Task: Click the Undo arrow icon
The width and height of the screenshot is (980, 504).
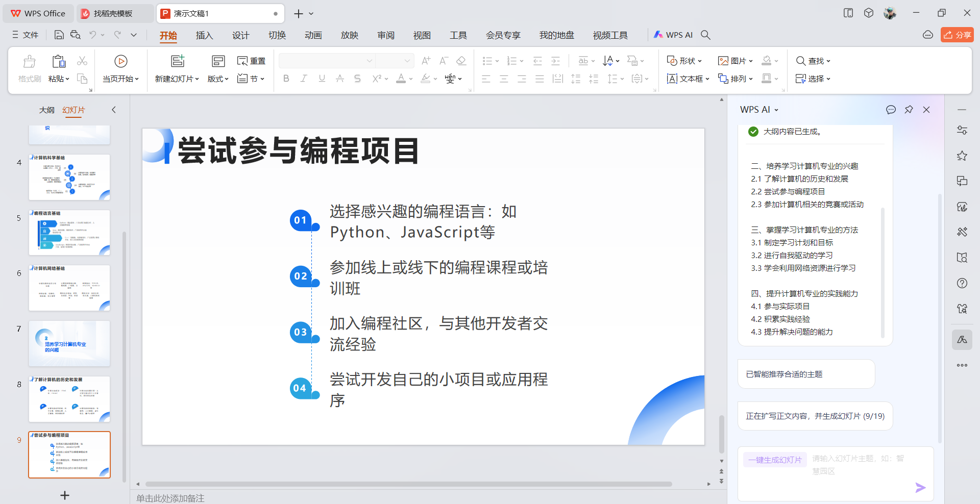Action: pyautogui.click(x=92, y=35)
